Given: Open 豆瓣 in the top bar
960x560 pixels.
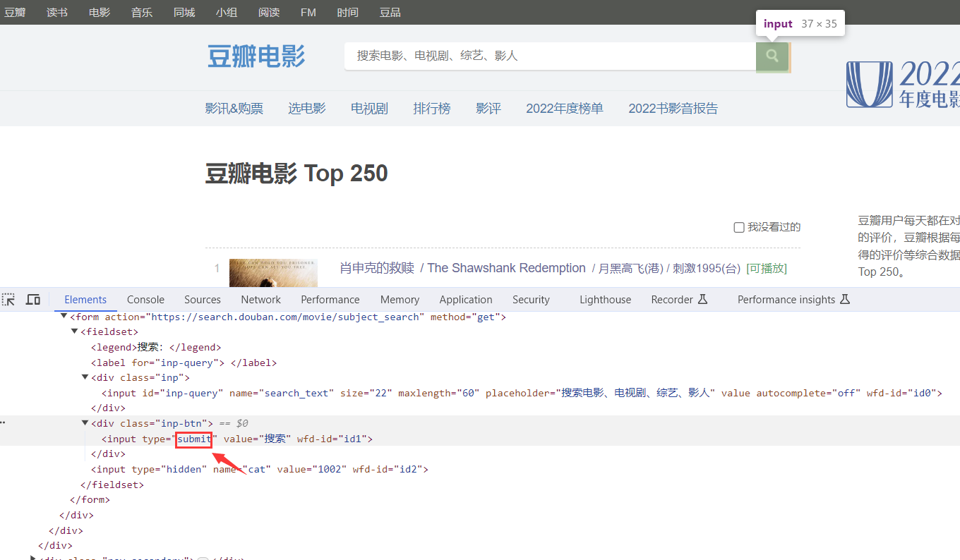Looking at the screenshot, I should click(15, 13).
